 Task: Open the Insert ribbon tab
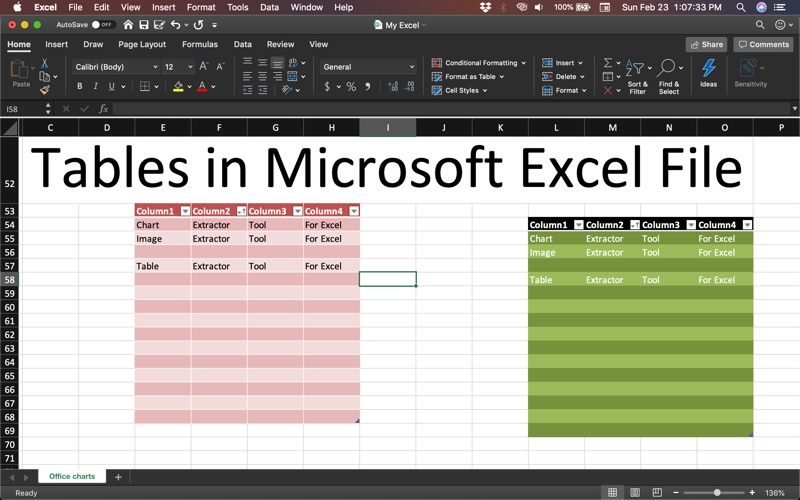[56, 44]
